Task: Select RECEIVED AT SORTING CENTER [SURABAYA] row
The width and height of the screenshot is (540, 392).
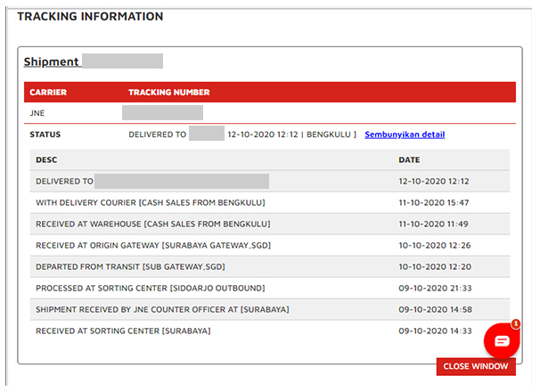Action: click(x=123, y=331)
